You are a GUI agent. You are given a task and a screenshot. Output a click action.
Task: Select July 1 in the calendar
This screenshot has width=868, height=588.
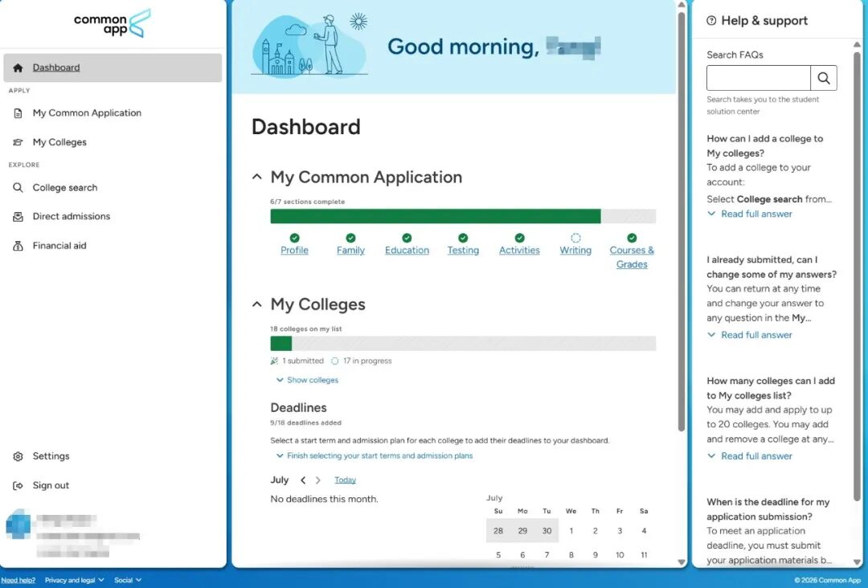click(x=571, y=531)
